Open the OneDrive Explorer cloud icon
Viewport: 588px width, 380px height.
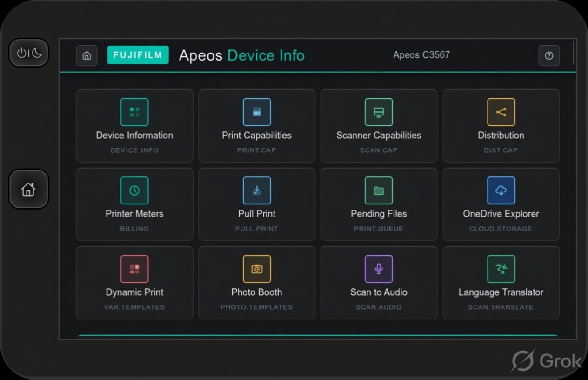[501, 190]
